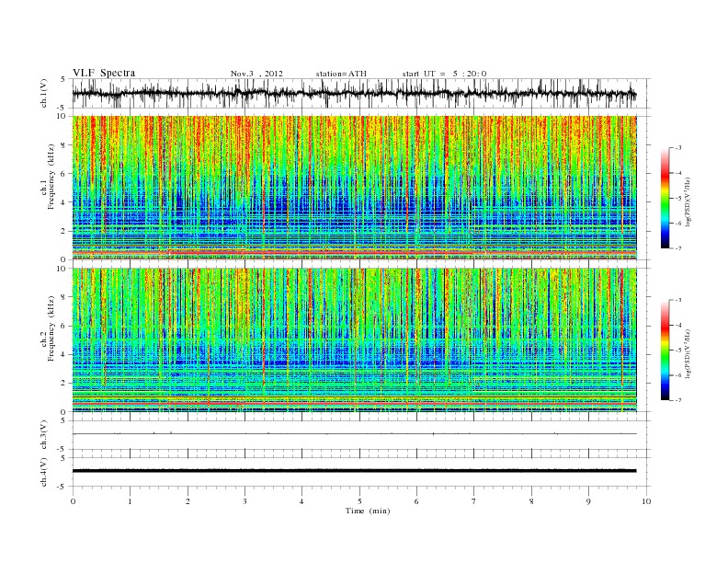The height and width of the screenshot is (563, 728).
Task: Click the 'ch.4(V)' axis label
Action: pos(44,472)
